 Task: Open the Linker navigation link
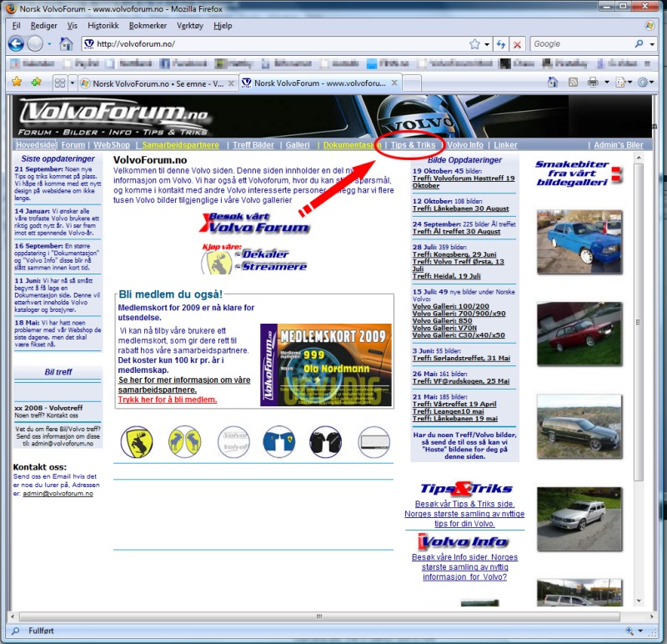505,145
